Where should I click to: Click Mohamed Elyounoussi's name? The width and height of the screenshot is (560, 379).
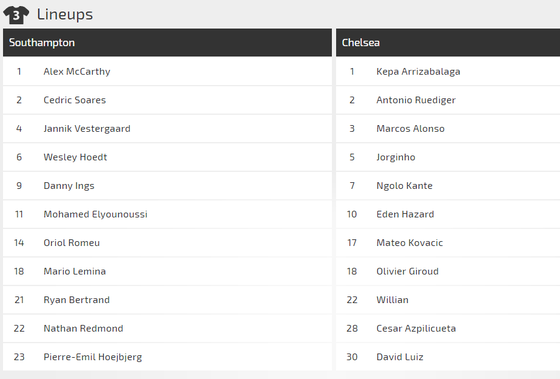coord(95,214)
